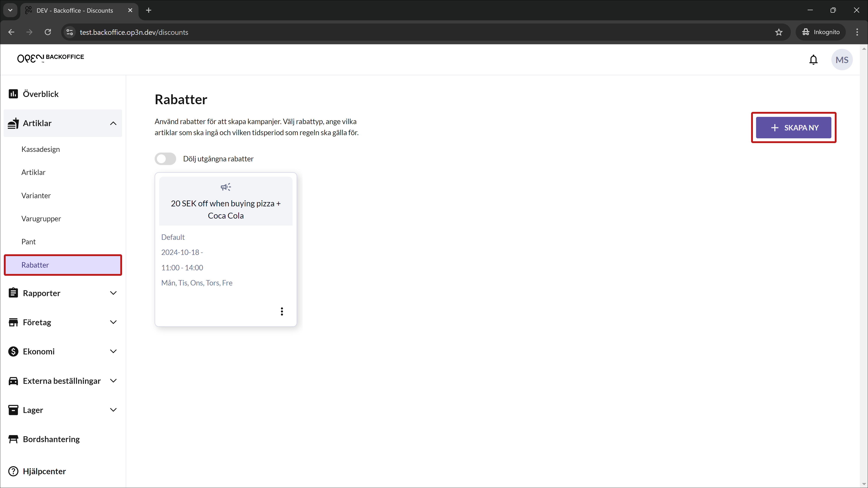Open the tab search dropdown arrow
868x488 pixels.
[10, 10]
